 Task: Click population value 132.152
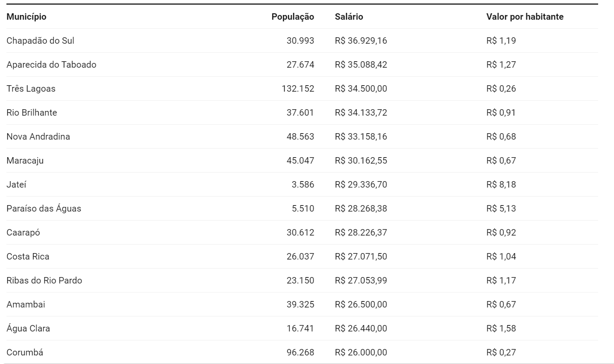(298, 89)
